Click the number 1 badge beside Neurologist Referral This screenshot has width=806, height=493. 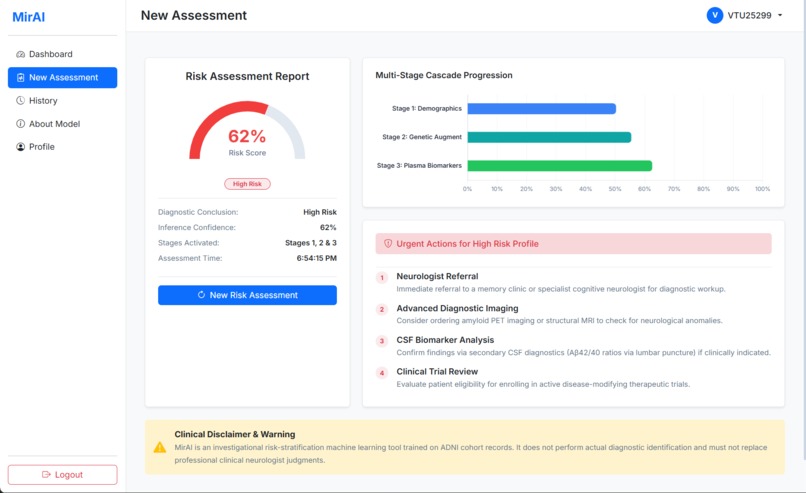382,278
